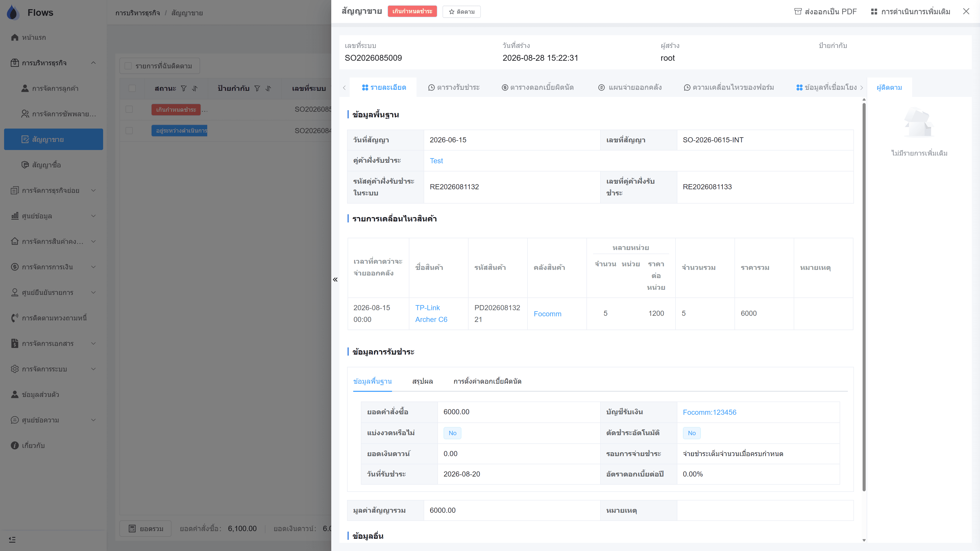The image size is (980, 551).
Task: Open the Test counterparty link
Action: 436,161
